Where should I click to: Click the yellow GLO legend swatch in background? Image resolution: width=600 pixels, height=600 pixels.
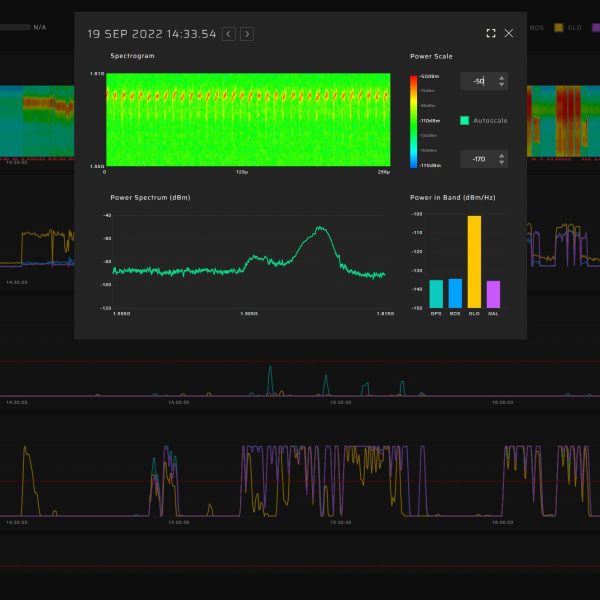point(559,28)
